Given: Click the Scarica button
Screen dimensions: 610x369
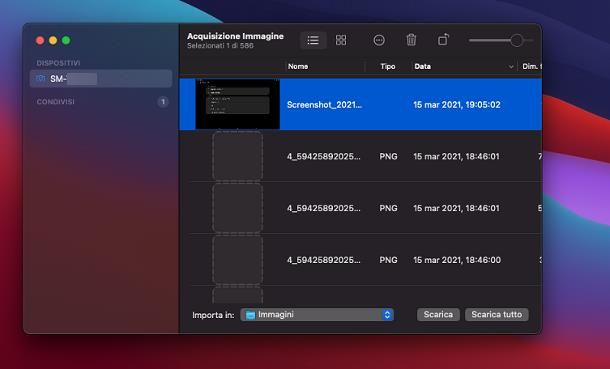Looking at the screenshot, I should (x=438, y=315).
